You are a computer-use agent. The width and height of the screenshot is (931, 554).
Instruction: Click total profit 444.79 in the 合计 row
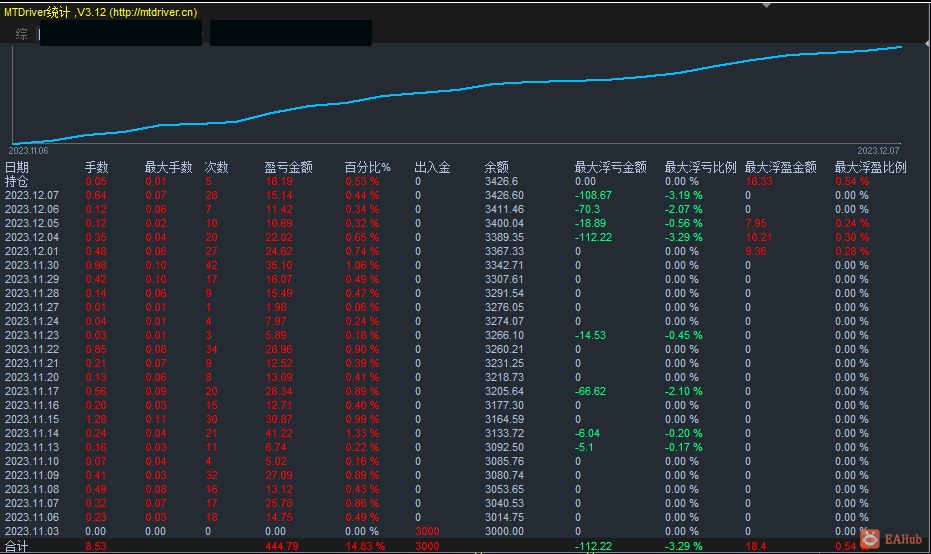click(282, 546)
